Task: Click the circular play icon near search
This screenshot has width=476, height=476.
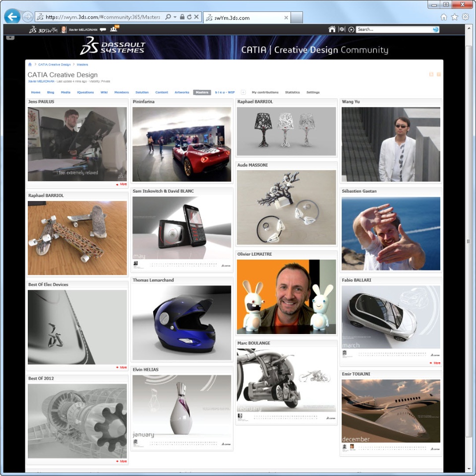Action: tap(351, 29)
